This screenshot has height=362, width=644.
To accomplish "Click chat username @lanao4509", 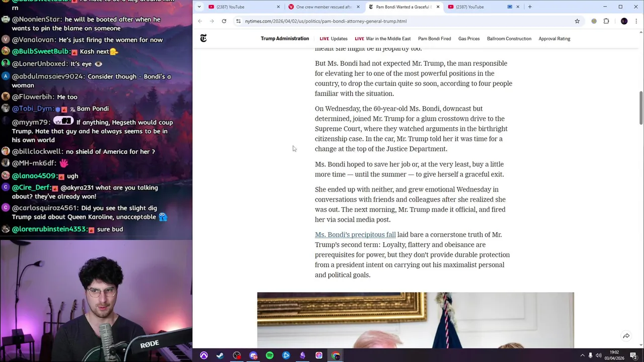I will [x=34, y=176].
